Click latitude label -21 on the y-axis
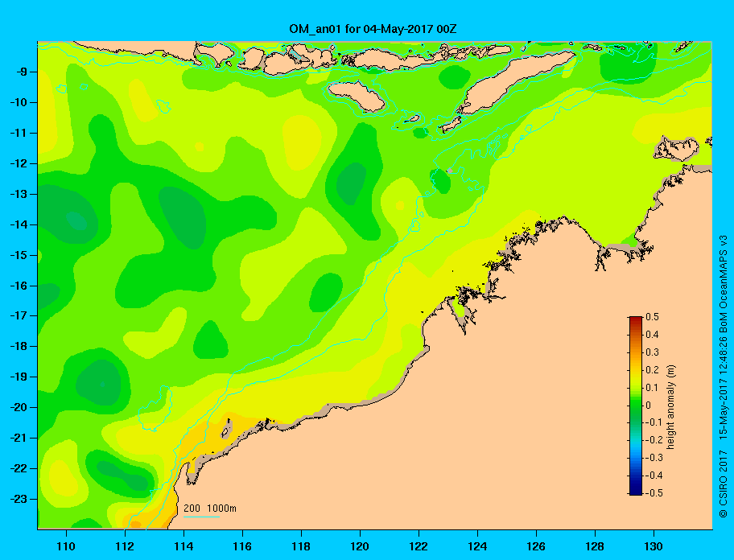Image resolution: width=734 pixels, height=560 pixels. point(19,439)
